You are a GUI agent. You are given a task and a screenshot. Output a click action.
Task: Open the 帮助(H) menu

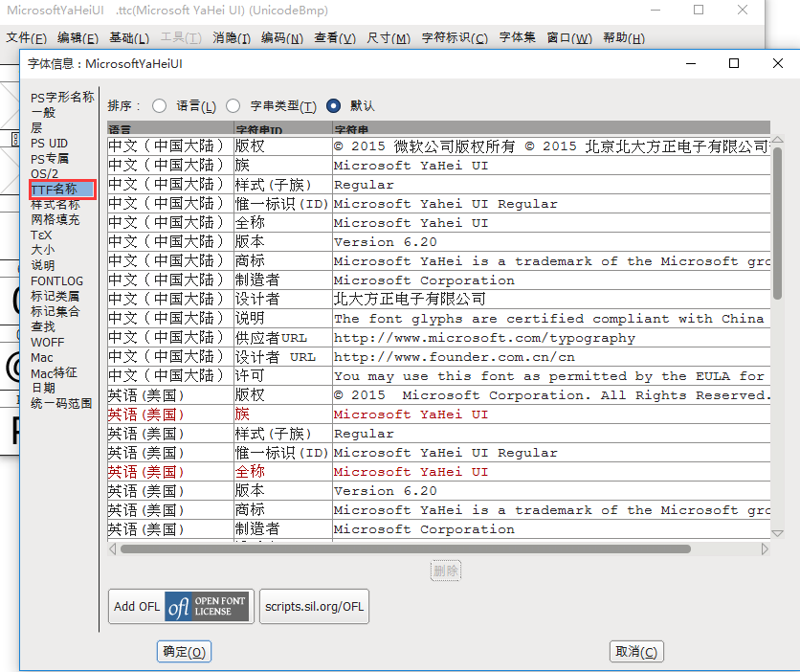624,37
